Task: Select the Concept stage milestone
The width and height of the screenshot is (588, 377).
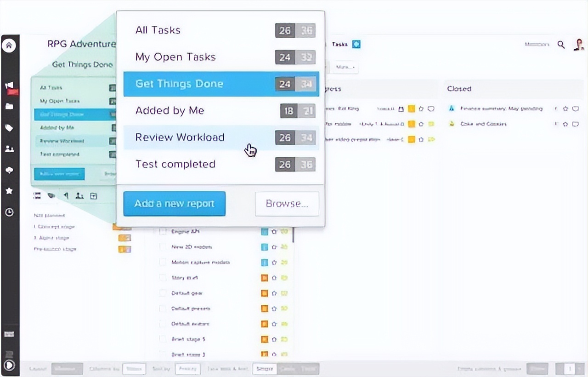Action: pyautogui.click(x=54, y=227)
